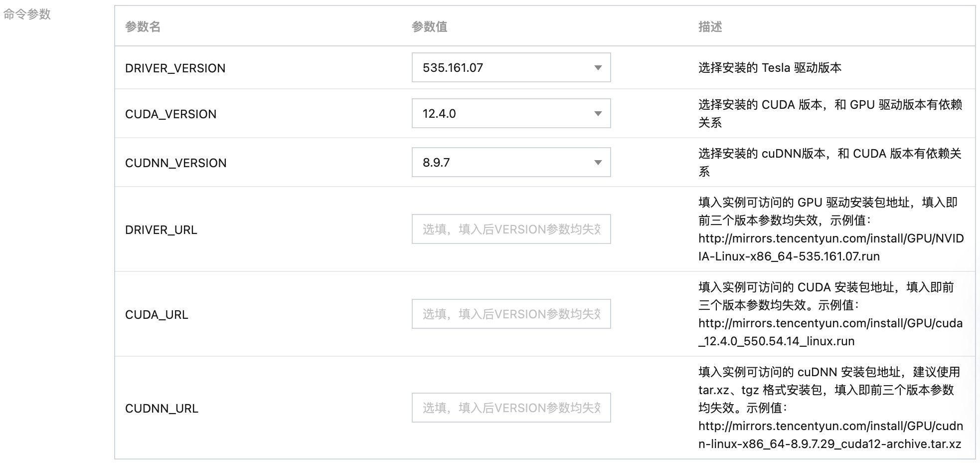This screenshot has height=463, width=980.
Task: Click the DRIVER_URL parameter label
Action: pos(161,230)
